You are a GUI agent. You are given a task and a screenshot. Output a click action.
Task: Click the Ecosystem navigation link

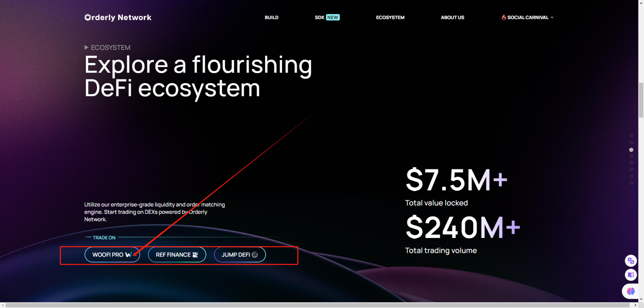pos(390,18)
